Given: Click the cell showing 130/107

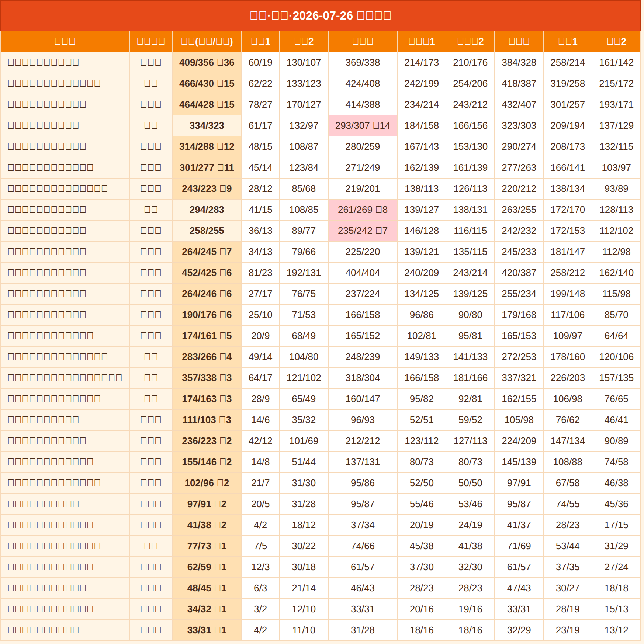Looking at the screenshot, I should (304, 62).
